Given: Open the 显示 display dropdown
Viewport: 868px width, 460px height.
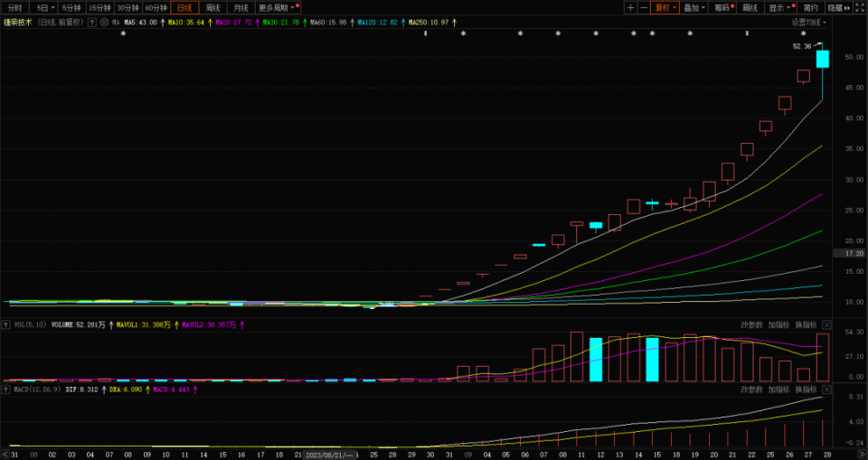Looking at the screenshot, I should pos(780,8).
